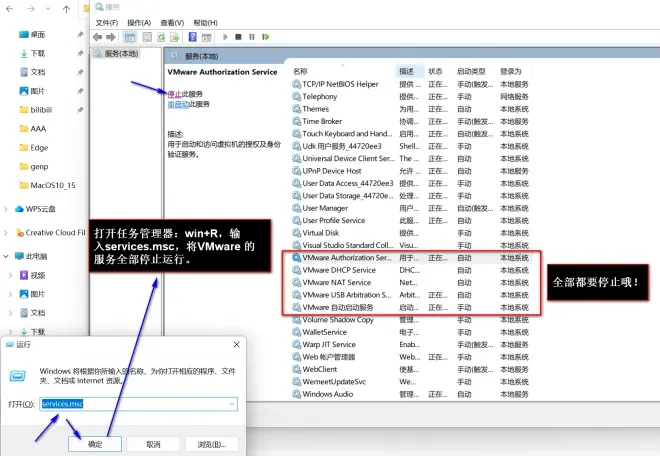Open the Run dialog combo box dropdown arrow
The width and height of the screenshot is (660, 456).
(x=232, y=404)
